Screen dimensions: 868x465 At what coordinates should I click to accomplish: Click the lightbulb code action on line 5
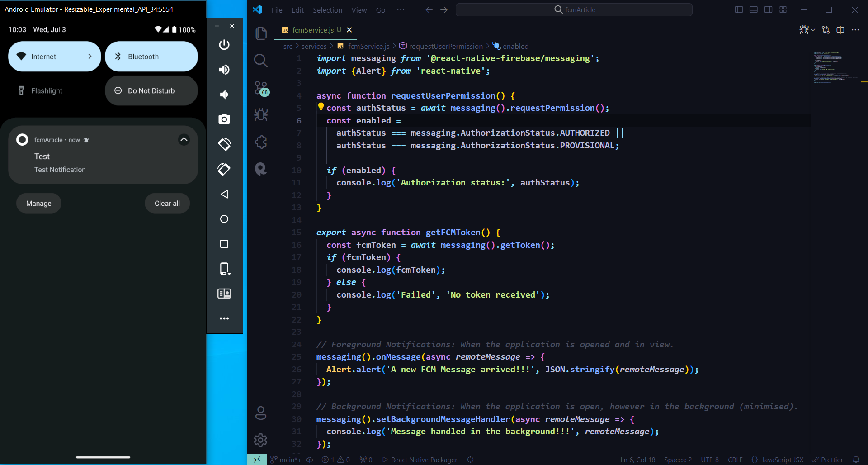321,107
